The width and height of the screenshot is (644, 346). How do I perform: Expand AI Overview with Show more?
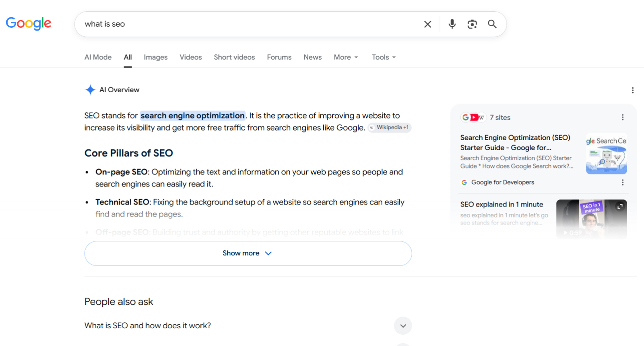(x=248, y=253)
